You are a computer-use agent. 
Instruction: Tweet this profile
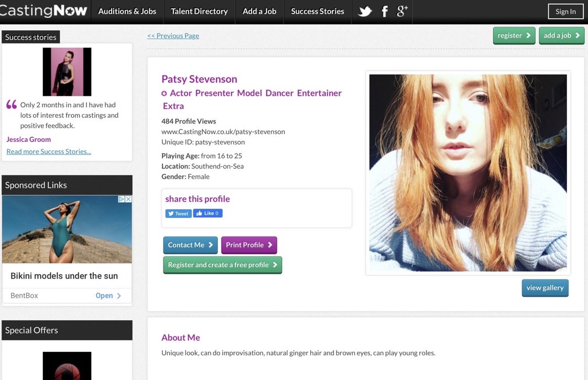point(179,214)
